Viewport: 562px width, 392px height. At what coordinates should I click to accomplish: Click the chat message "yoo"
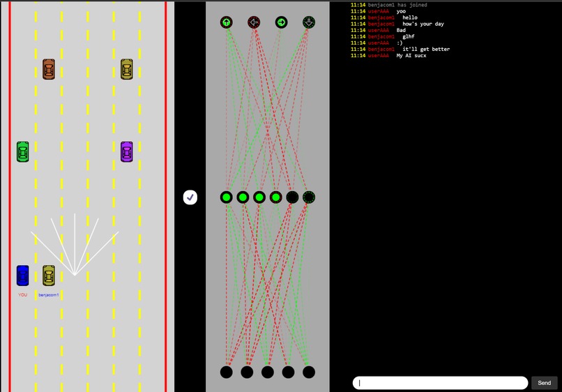[x=401, y=11]
